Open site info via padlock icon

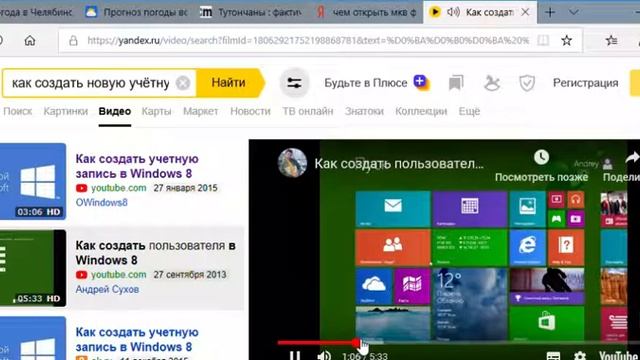tap(73, 40)
